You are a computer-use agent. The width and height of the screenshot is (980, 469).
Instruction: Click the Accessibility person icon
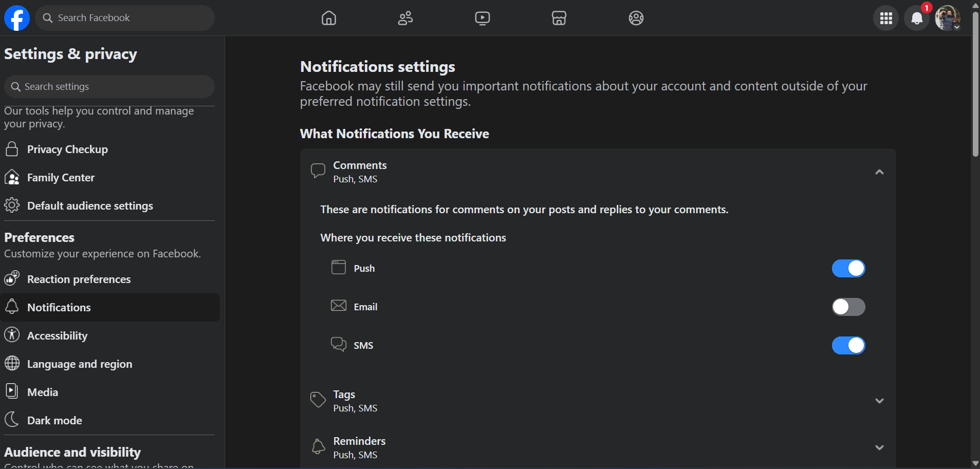coord(12,335)
